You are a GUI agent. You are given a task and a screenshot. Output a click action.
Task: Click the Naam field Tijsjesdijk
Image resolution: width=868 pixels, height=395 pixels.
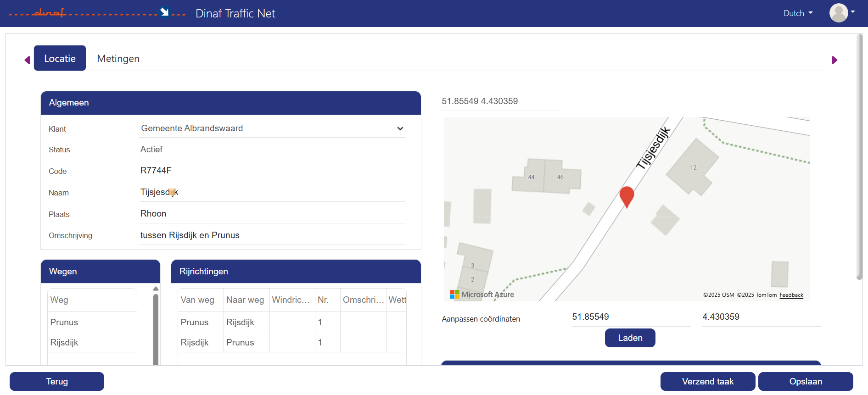pos(273,192)
